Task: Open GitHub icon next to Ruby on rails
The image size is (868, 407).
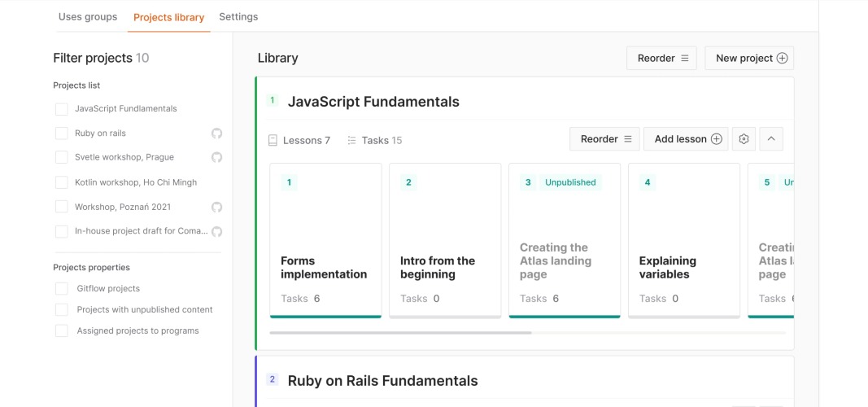Action: [x=216, y=133]
